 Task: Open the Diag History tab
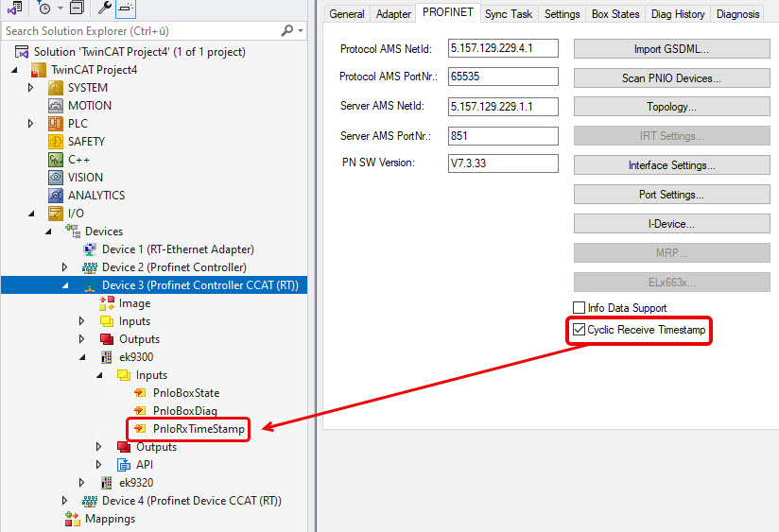(x=676, y=14)
